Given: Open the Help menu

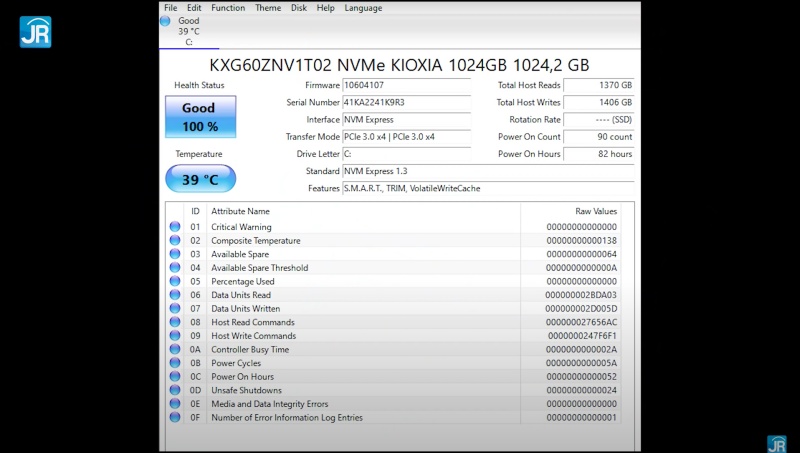Looking at the screenshot, I should pyautogui.click(x=326, y=8).
